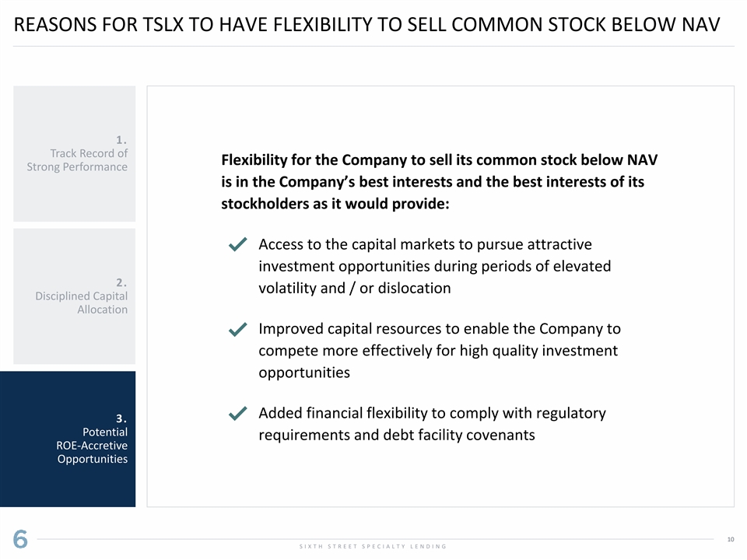Click the Sixth Street "6" logo
The width and height of the screenshot is (747, 560).
point(20,539)
